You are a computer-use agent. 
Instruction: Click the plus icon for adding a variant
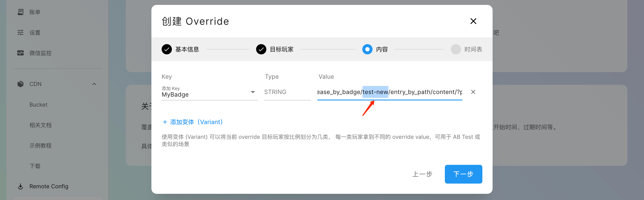(x=165, y=122)
